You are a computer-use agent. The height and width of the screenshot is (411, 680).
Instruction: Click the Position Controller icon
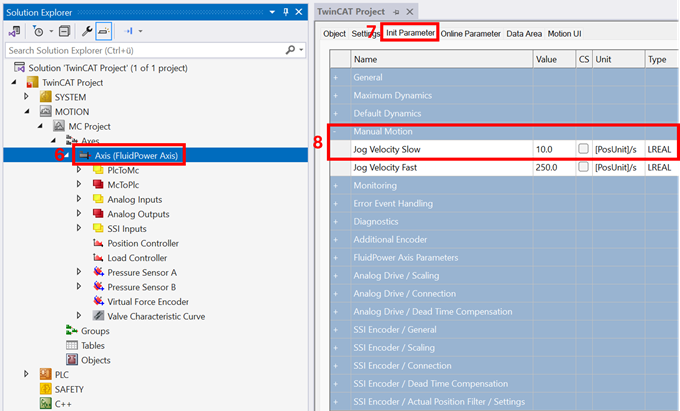click(98, 243)
